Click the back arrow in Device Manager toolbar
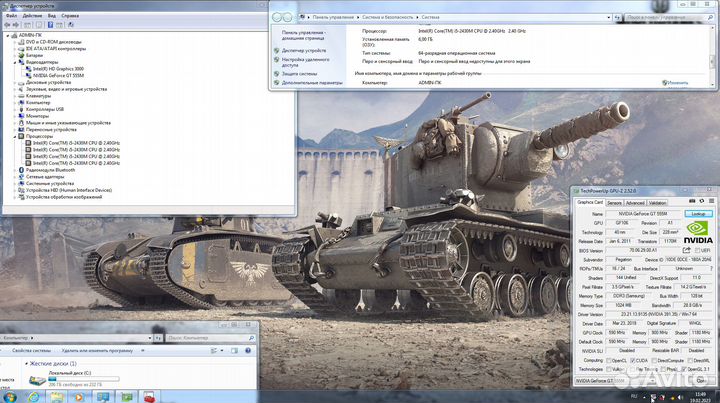The image size is (720, 403). (x=9, y=25)
